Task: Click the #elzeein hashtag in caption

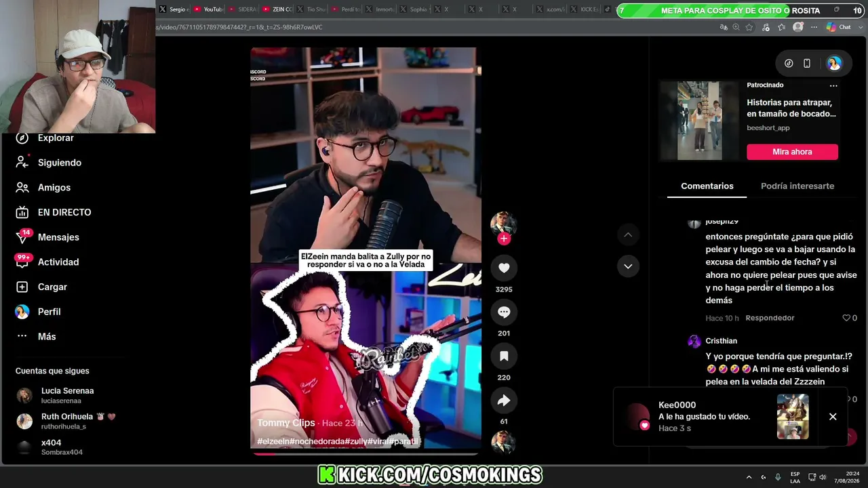Action: point(273,442)
